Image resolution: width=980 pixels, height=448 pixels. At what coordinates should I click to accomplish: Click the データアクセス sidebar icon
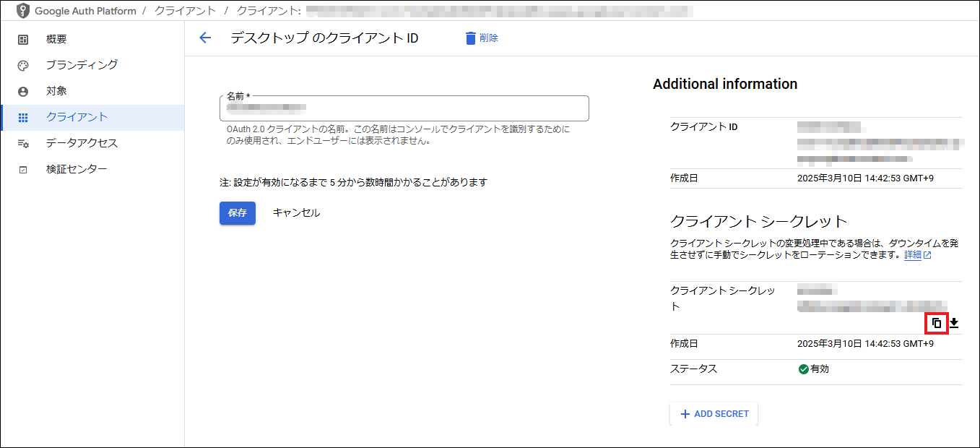click(23, 144)
